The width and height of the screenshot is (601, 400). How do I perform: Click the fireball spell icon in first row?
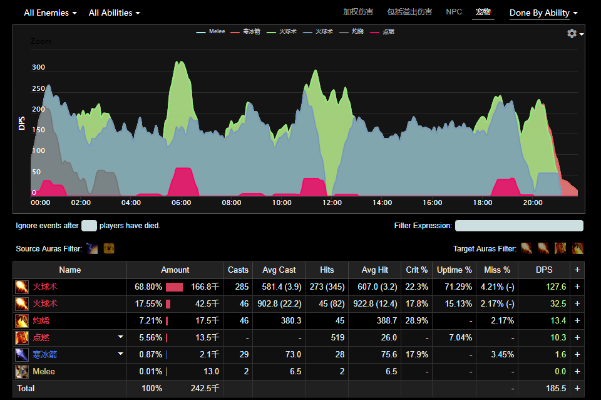coord(21,286)
